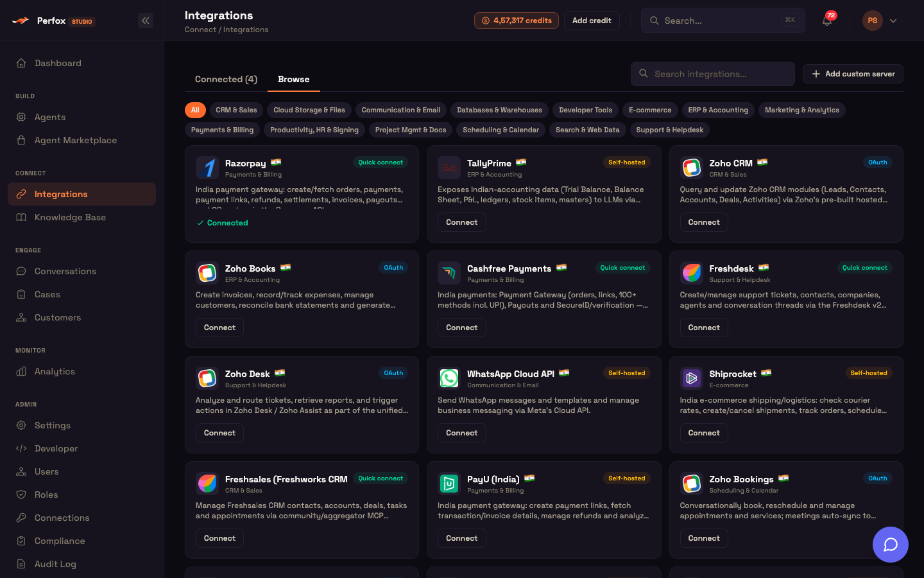The width and height of the screenshot is (924, 578).
Task: Click the Zoho Books logo icon
Action: [x=207, y=273]
